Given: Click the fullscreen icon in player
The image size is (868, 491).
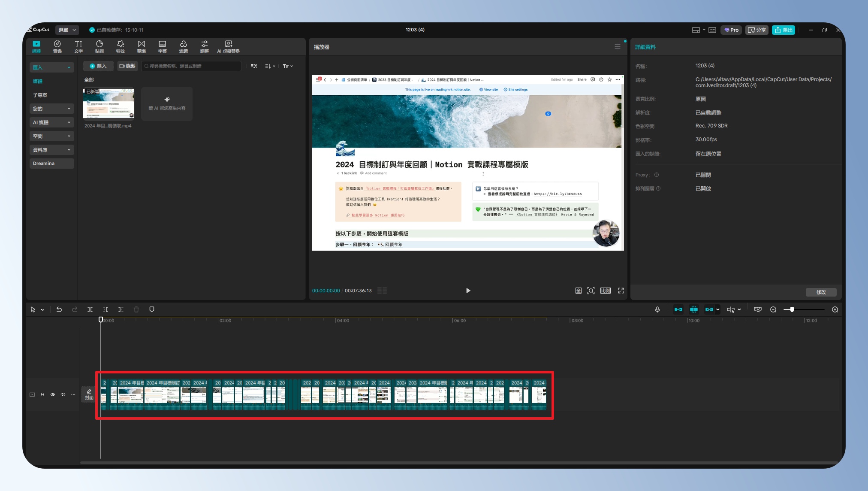Looking at the screenshot, I should point(621,291).
